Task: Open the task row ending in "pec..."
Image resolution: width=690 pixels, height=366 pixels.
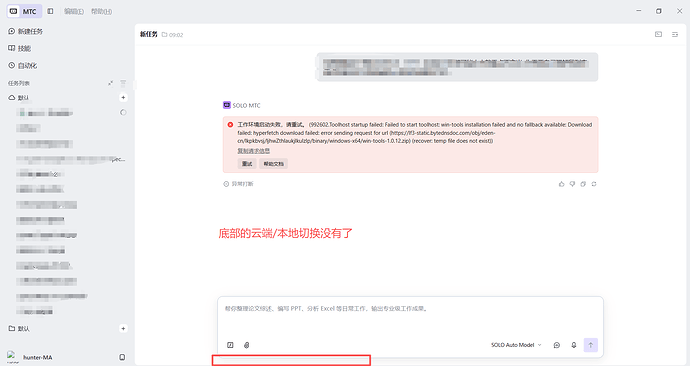Action: point(71,159)
